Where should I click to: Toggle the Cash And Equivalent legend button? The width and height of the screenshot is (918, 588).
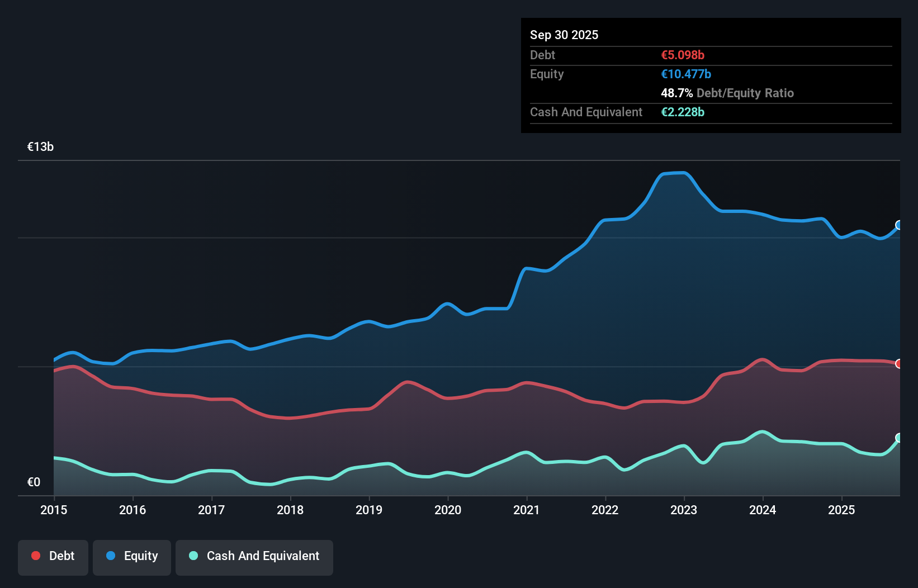coord(254,557)
